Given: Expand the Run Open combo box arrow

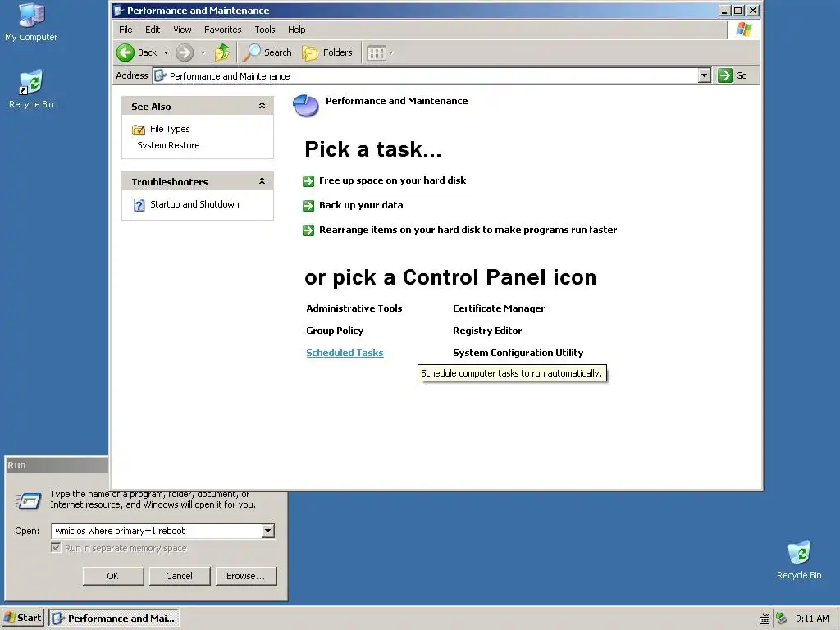Looking at the screenshot, I should pos(268,531).
